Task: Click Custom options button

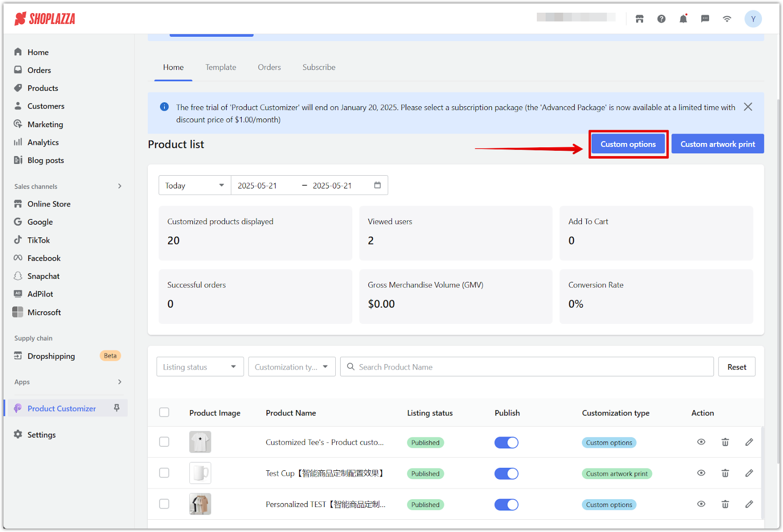Action: (628, 144)
